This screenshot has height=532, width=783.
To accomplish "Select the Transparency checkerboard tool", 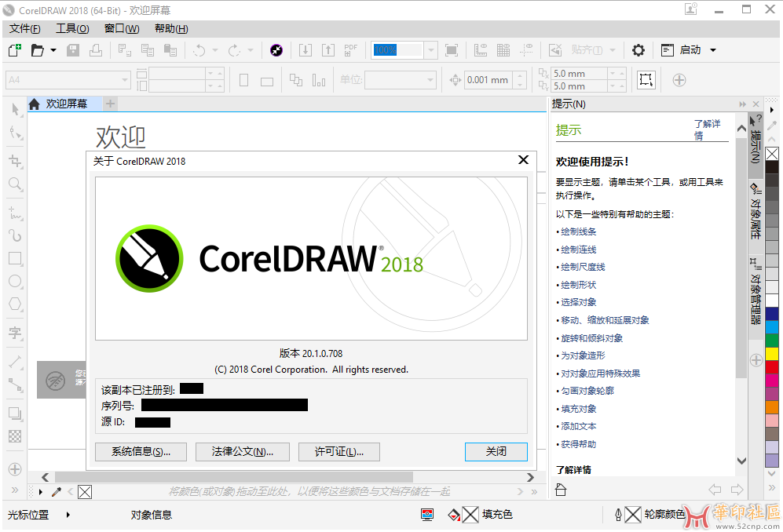I will pyautogui.click(x=16, y=437).
